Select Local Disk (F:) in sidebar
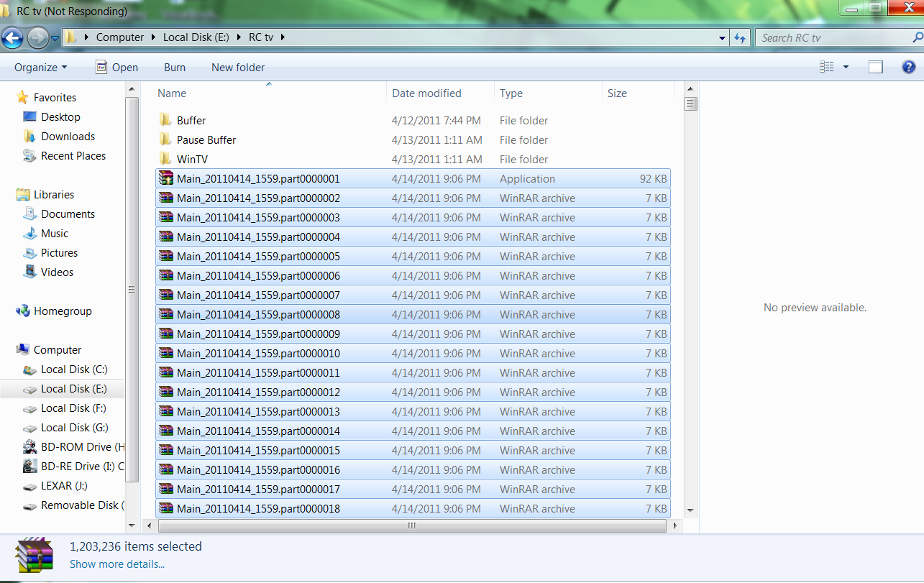 [73, 408]
